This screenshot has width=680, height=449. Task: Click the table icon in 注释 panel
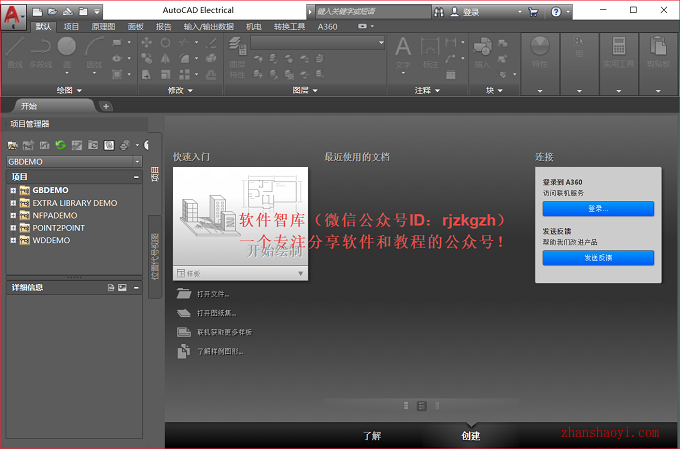point(451,75)
